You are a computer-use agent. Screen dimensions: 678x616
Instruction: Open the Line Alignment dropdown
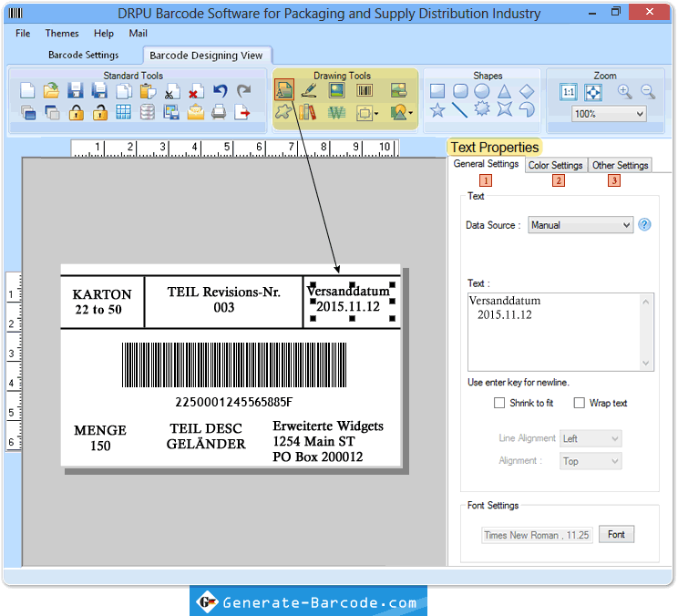coord(591,439)
